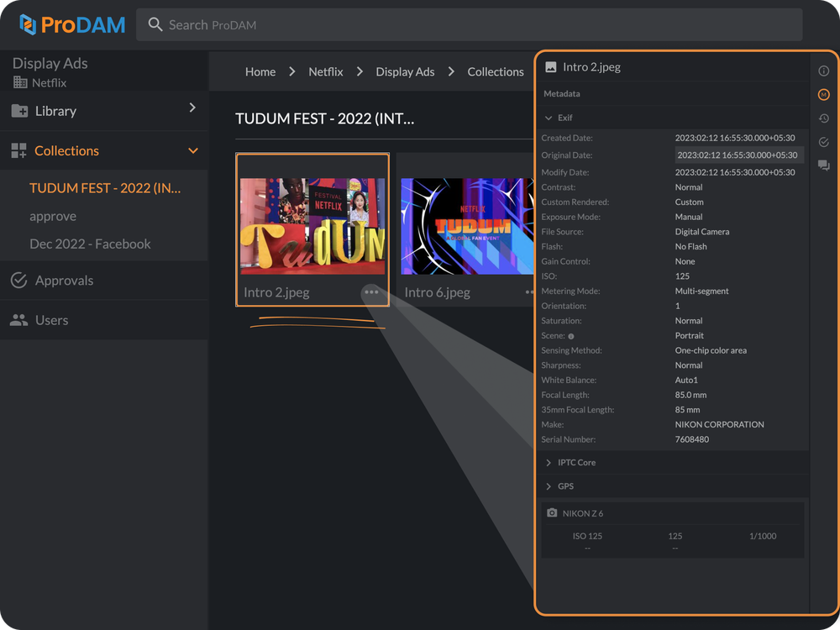Open the Users section
The image size is (840, 630).
[104, 320]
